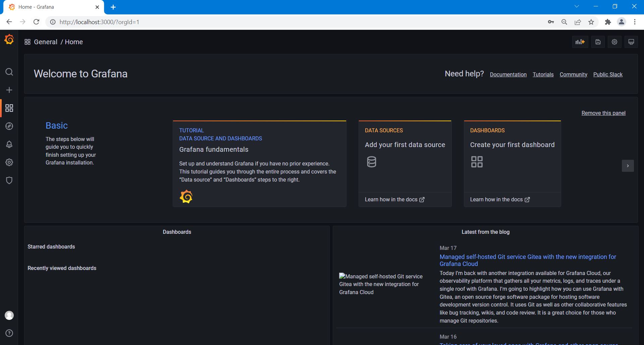Open the Help question mark icon
Viewport: 644px width, 345px height.
pos(9,333)
